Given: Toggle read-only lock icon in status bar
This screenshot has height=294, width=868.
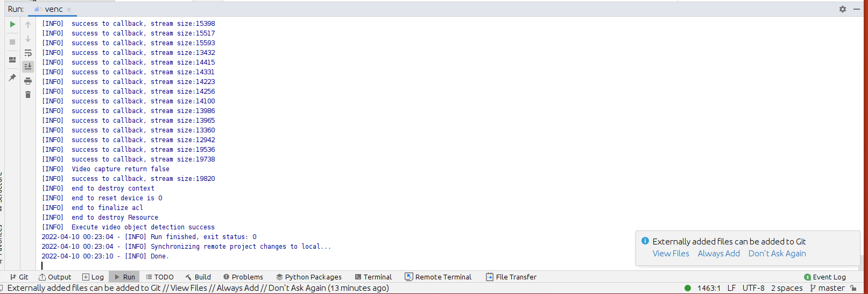Looking at the screenshot, I should pyautogui.click(x=853, y=288).
